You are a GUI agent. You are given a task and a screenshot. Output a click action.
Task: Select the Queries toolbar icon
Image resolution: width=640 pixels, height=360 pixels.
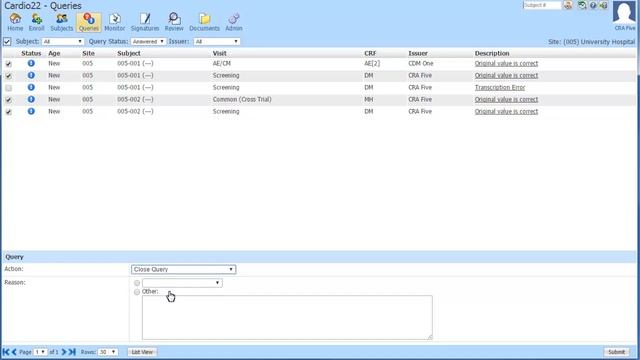[x=89, y=22]
